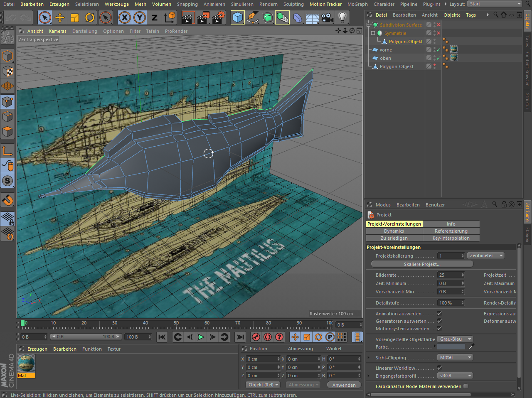This screenshot has height=398, width=532.
Task: Switch to Edges mode
Action: click(x=7, y=117)
